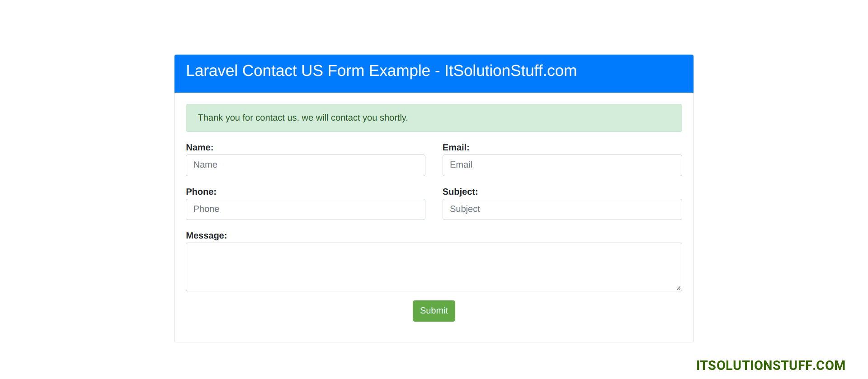Click inside the Phone input field
The width and height of the screenshot is (868, 379).
(x=305, y=209)
